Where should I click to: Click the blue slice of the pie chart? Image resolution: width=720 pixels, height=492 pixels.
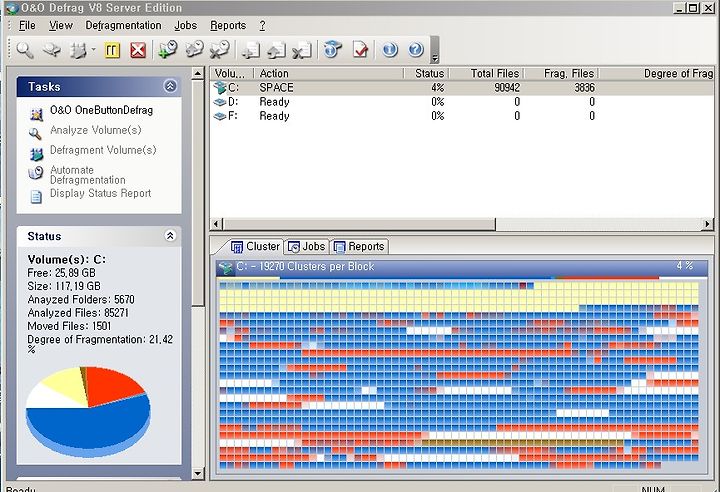pyautogui.click(x=87, y=425)
